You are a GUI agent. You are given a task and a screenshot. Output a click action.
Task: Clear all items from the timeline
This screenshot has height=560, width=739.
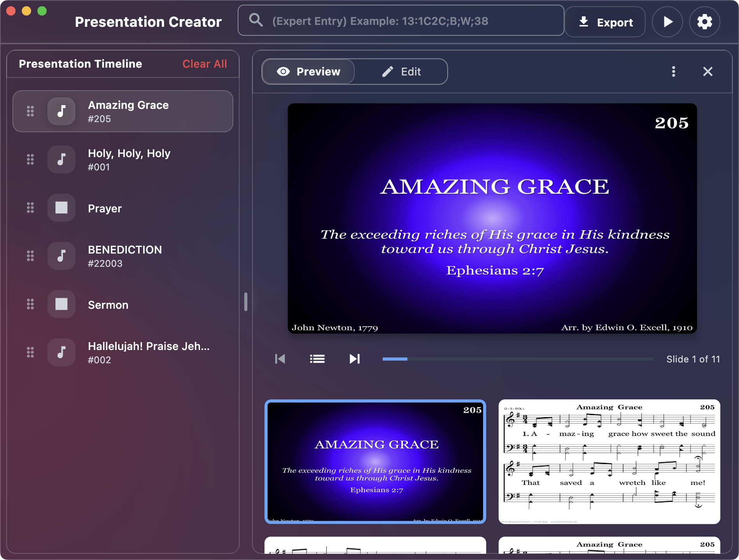pos(205,64)
